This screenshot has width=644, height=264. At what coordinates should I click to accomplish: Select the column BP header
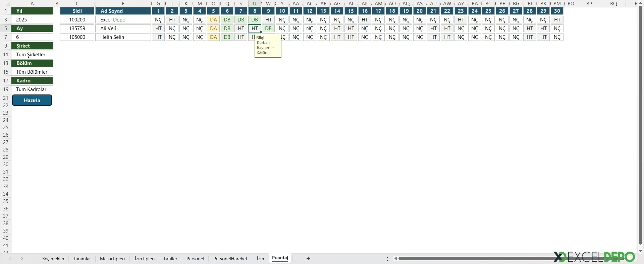pyautogui.click(x=589, y=3)
